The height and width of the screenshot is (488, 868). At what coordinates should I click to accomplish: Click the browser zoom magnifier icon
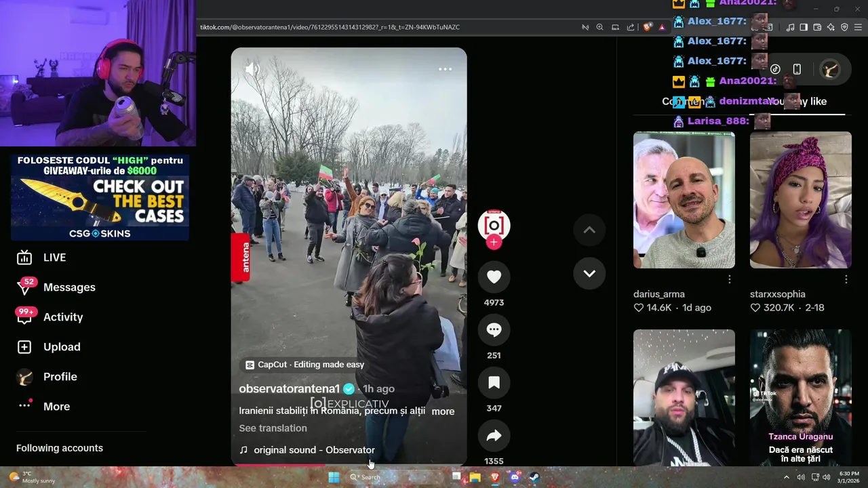[x=599, y=27]
